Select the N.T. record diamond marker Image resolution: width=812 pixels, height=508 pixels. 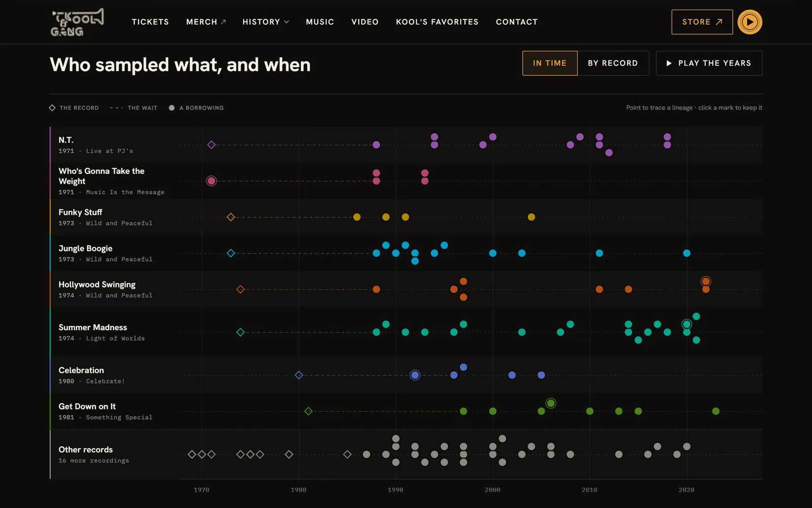(x=212, y=145)
